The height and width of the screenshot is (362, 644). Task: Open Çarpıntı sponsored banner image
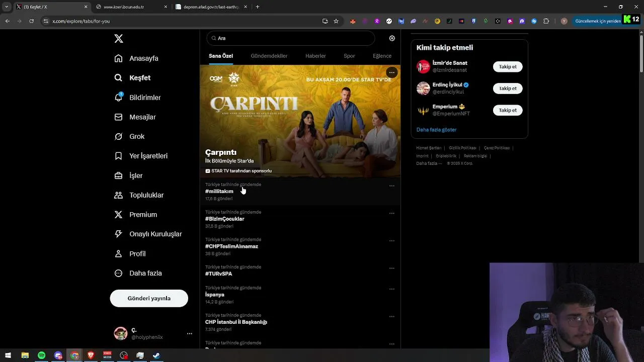point(300,121)
